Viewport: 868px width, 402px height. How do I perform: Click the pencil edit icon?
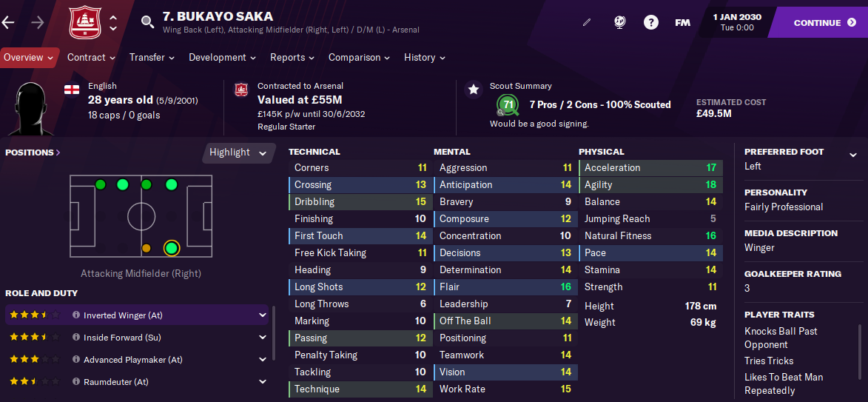pos(588,23)
